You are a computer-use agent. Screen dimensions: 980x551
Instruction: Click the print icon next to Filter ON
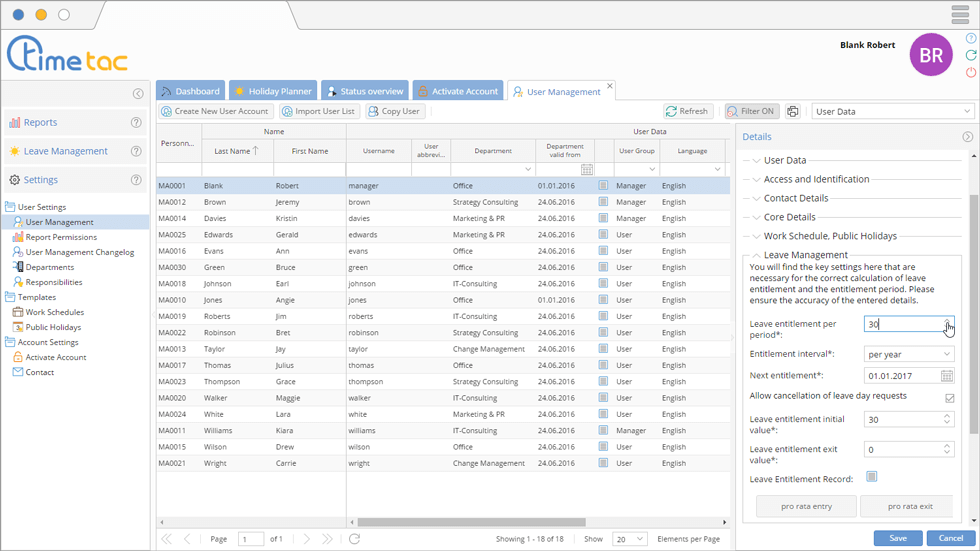point(793,112)
